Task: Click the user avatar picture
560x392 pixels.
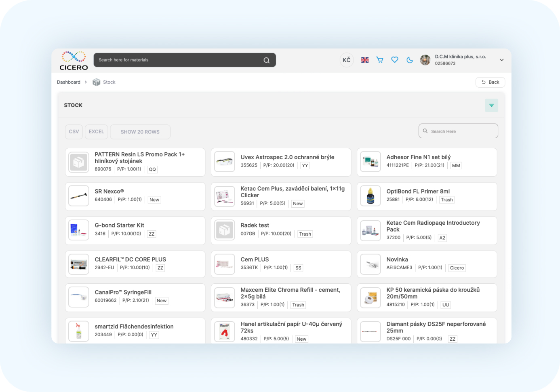Action: coord(425,60)
